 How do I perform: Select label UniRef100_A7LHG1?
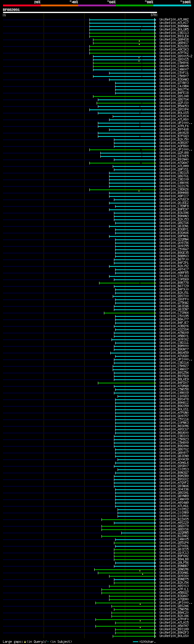tap(174, 506)
